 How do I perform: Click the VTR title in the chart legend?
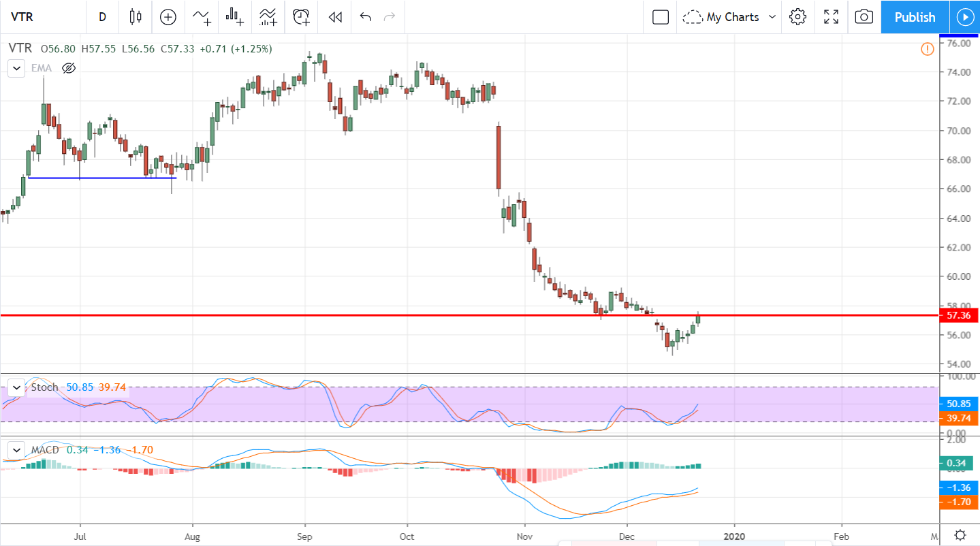20,49
